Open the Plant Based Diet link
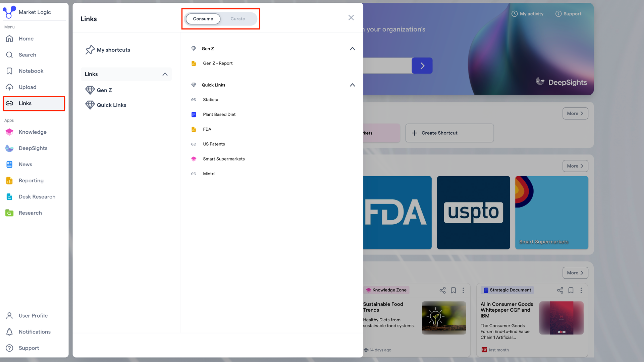644x362 pixels. [219, 115]
